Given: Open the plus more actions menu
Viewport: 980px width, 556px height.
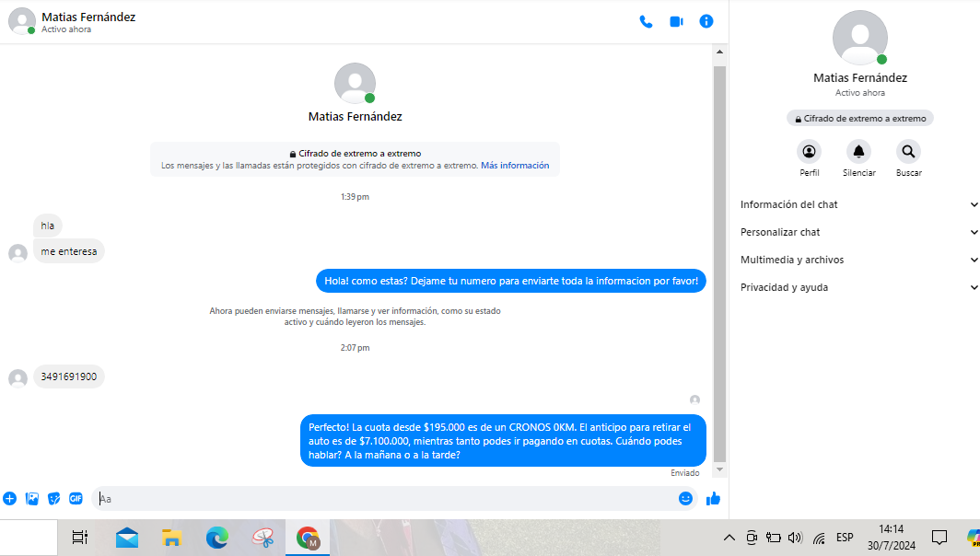Looking at the screenshot, I should (x=10, y=498).
